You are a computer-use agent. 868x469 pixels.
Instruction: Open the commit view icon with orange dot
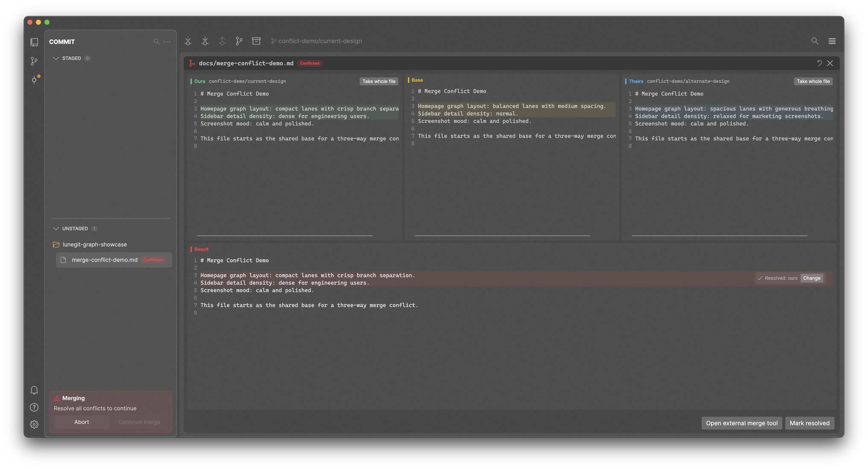point(35,79)
